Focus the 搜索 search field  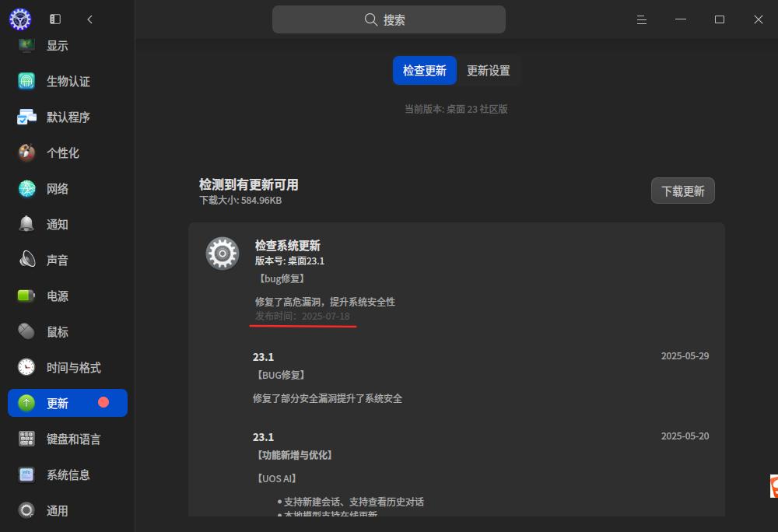coord(389,19)
